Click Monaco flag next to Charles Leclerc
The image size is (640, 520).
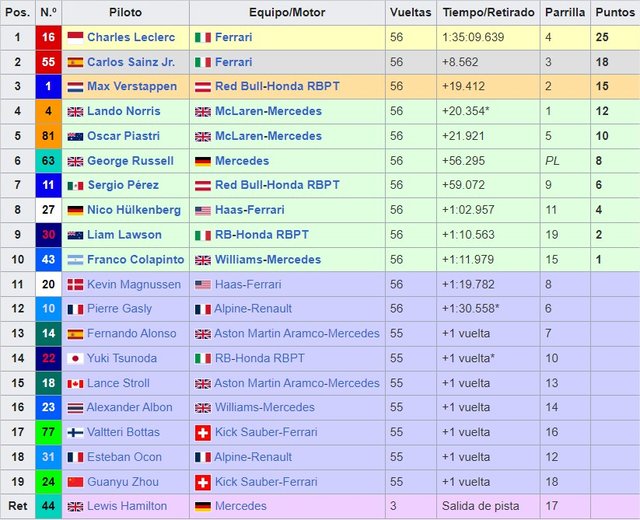pyautogui.click(x=75, y=38)
